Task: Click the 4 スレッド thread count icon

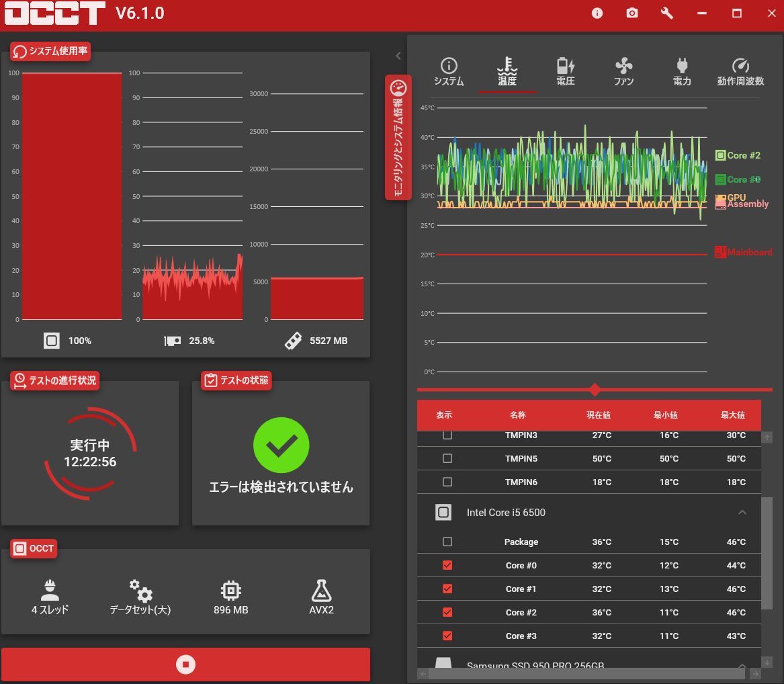Action: pos(50,590)
